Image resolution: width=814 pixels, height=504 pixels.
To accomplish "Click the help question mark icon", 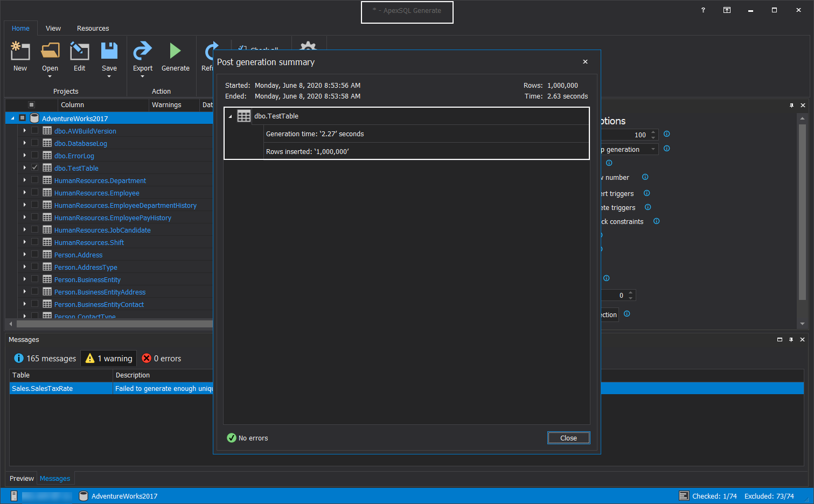I will 703,10.
